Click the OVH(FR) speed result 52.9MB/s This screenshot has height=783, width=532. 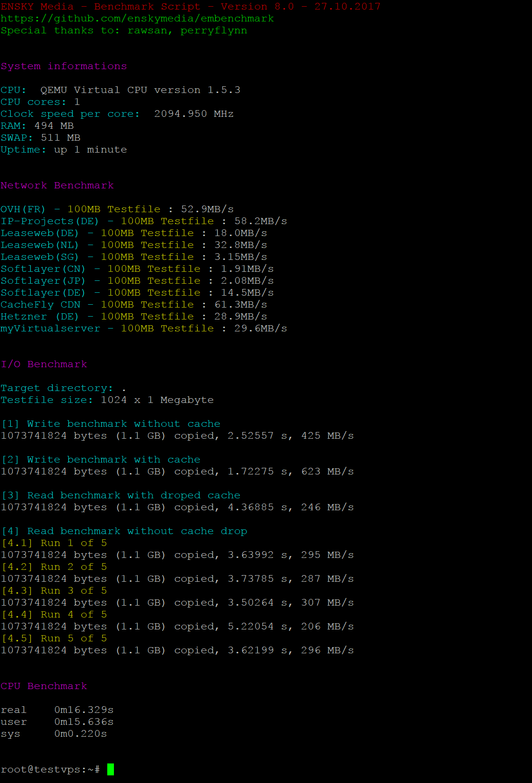point(207,209)
